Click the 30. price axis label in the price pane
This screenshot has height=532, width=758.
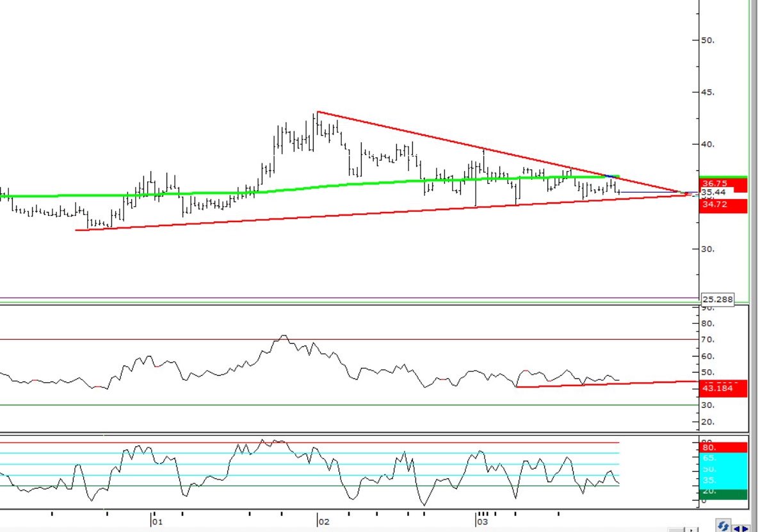(x=707, y=249)
